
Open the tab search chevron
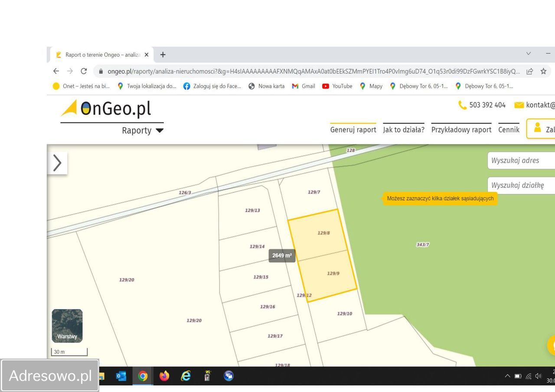[529, 54]
